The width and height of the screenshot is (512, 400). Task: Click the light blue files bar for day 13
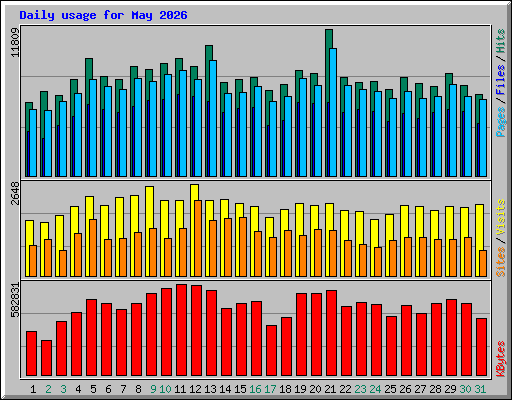pyautogui.click(x=213, y=118)
